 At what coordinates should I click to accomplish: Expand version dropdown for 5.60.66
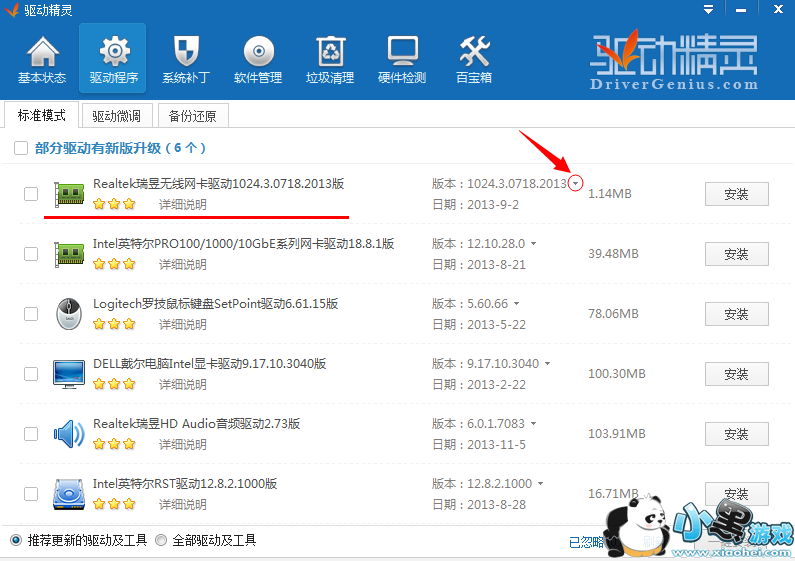(516, 303)
